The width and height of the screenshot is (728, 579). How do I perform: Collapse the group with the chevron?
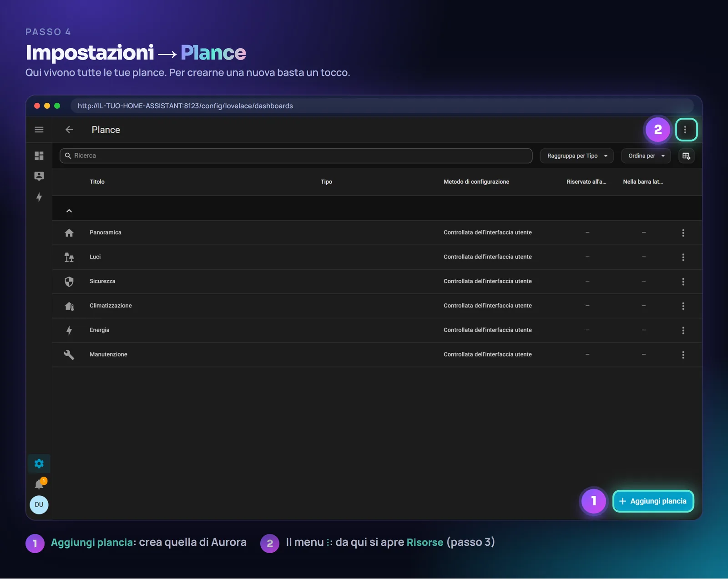coord(69,211)
